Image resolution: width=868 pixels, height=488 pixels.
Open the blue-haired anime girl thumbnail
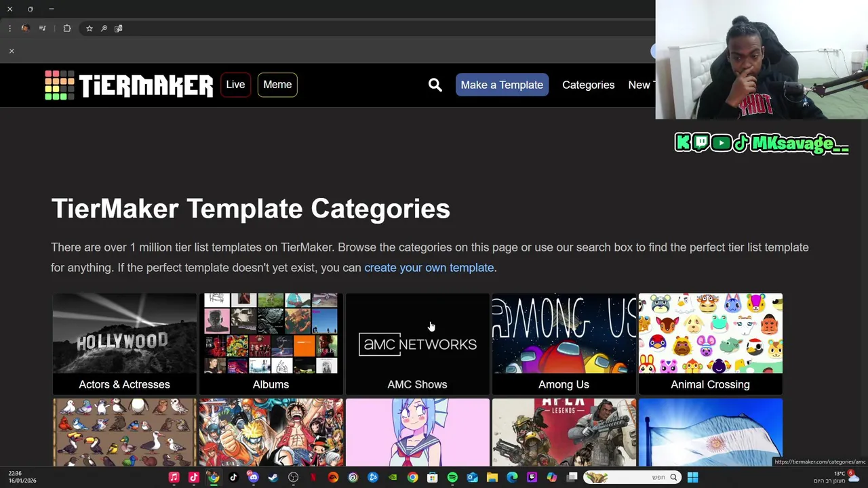(x=417, y=432)
